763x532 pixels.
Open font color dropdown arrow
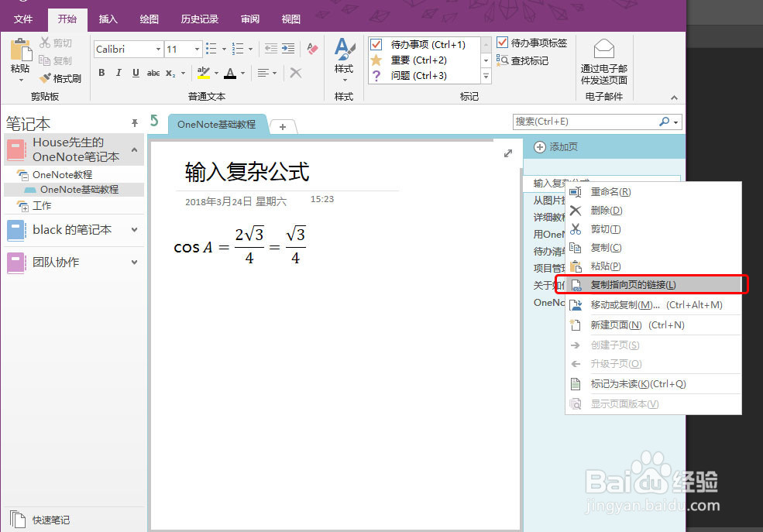[242, 74]
